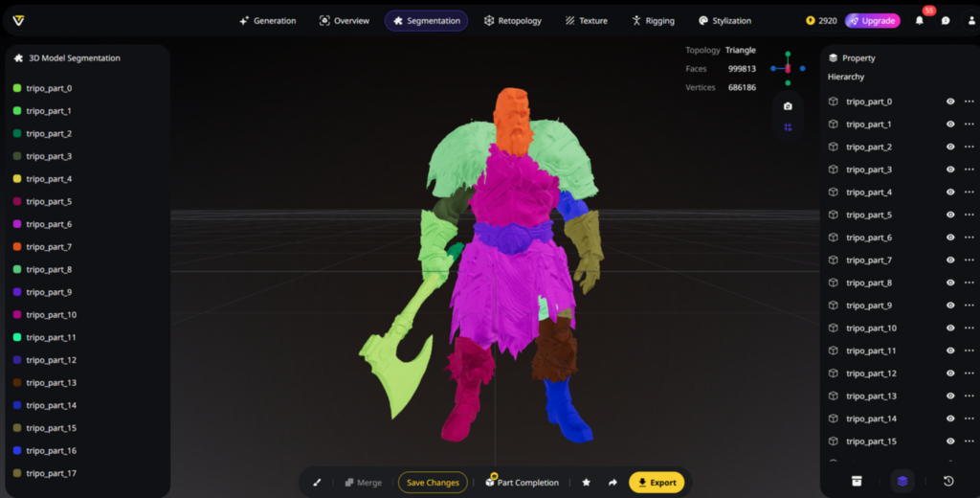Open the three-dot menu for tripo_part_14
This screenshot has width=980, height=498.
[x=969, y=419]
